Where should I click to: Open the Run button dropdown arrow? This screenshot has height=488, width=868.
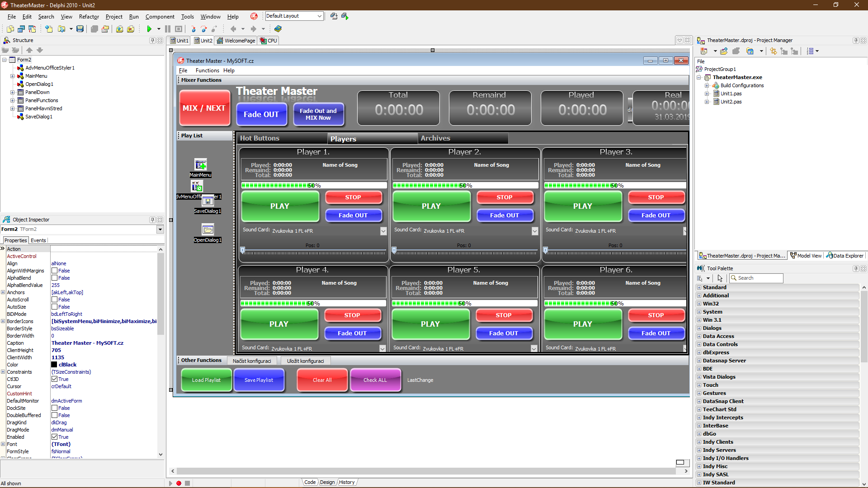tap(159, 29)
